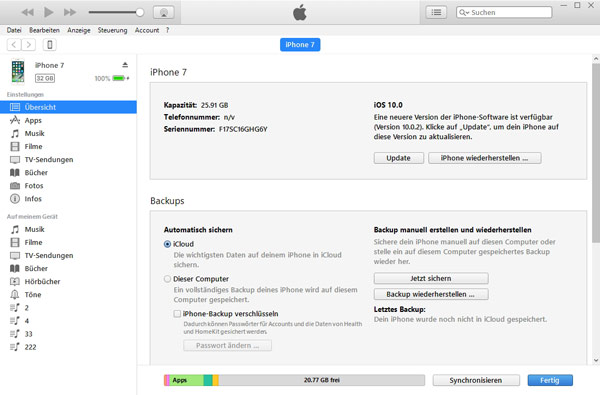This screenshot has height=395, width=600.
Task: Click the rewind previous track button
Action: point(27,13)
